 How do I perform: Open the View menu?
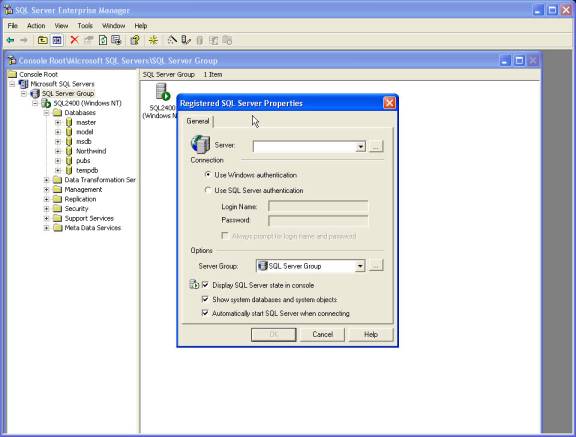click(x=61, y=26)
